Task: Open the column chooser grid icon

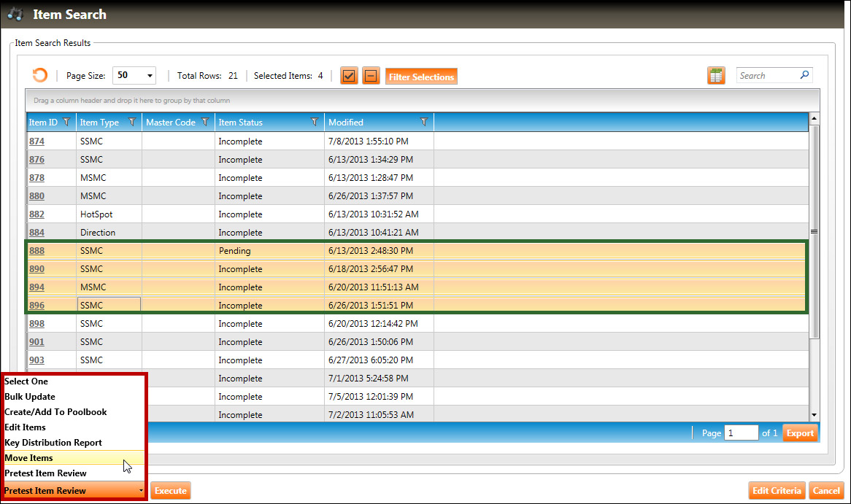Action: coord(715,76)
